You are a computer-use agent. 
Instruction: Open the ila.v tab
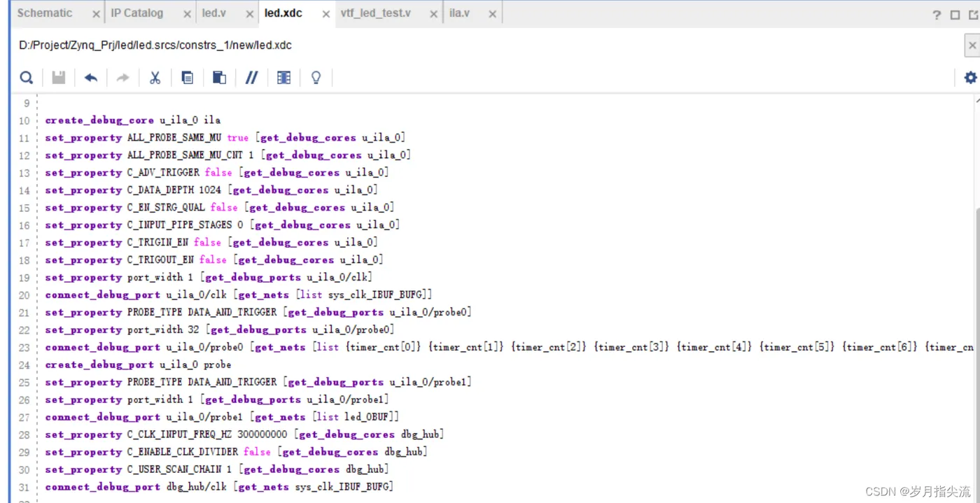pyautogui.click(x=459, y=13)
